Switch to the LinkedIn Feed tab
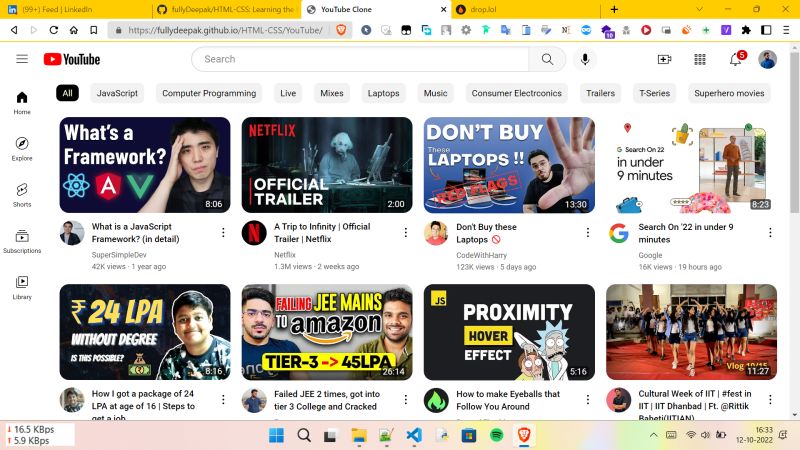The image size is (800, 450). (76, 9)
